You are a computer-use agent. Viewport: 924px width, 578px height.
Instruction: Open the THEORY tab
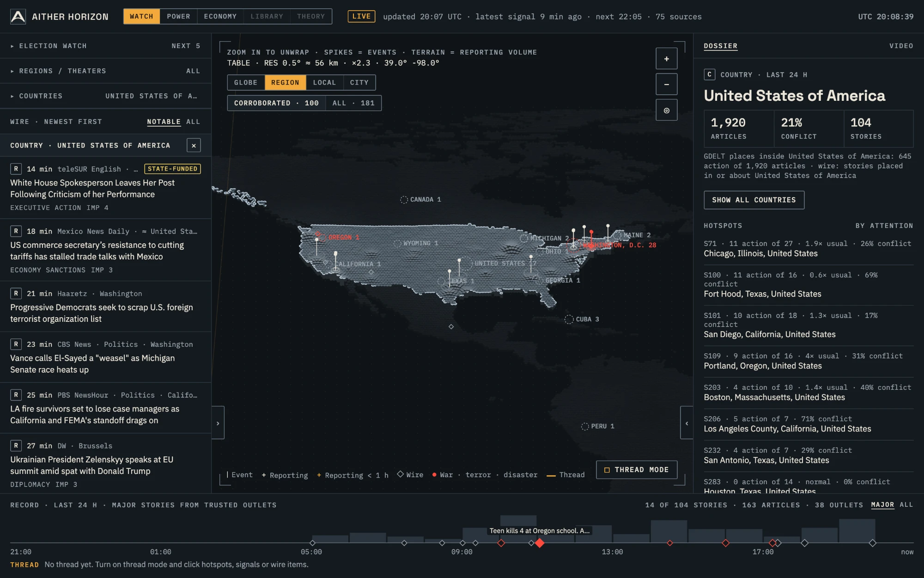(x=311, y=16)
